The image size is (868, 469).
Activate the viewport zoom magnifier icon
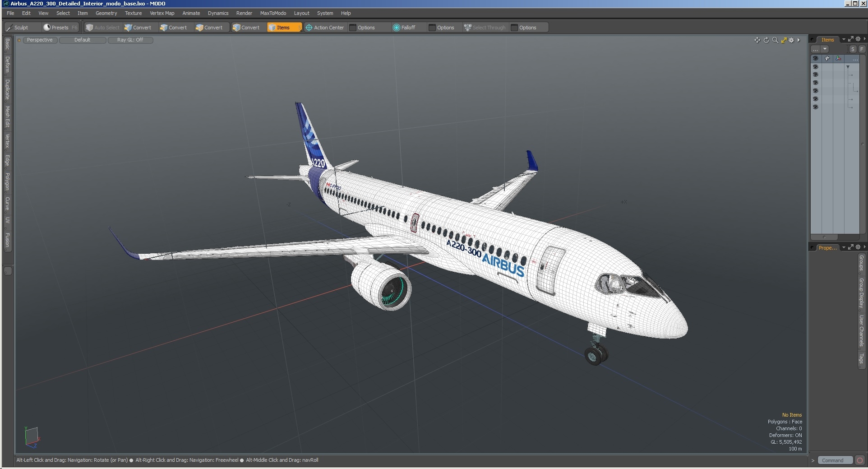(x=775, y=40)
